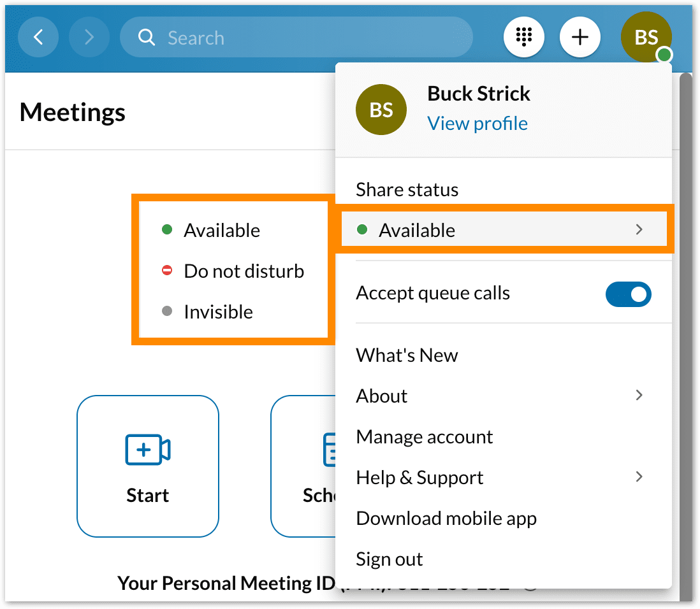Click Sign out
Image resolution: width=700 pixels, height=609 pixels.
(x=389, y=559)
